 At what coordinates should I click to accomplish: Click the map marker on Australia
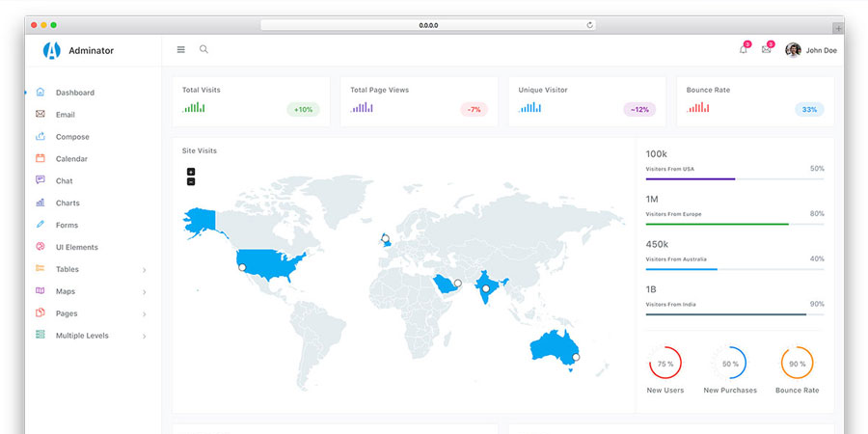click(576, 357)
